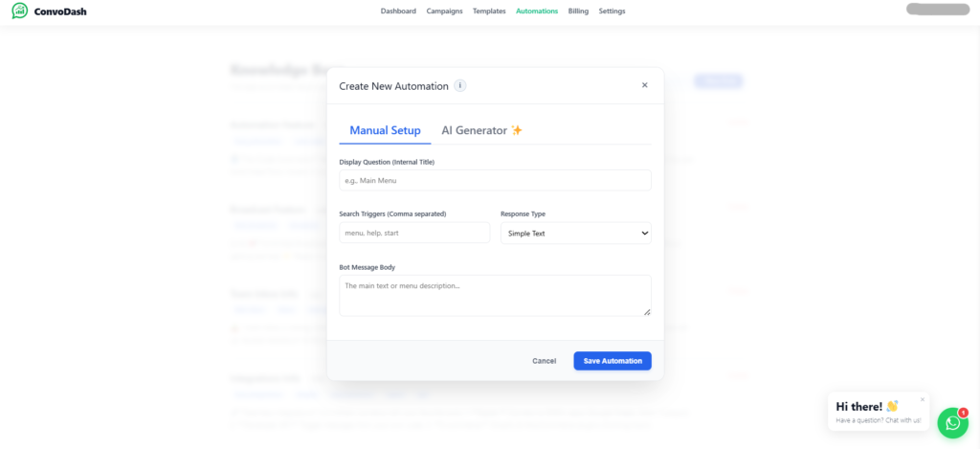The image size is (980, 449).
Task: Close the Create New Automation dialog
Action: coord(644,85)
